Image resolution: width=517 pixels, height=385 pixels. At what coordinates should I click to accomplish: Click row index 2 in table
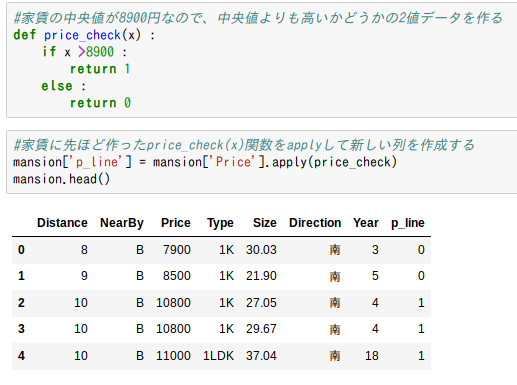[x=21, y=303]
